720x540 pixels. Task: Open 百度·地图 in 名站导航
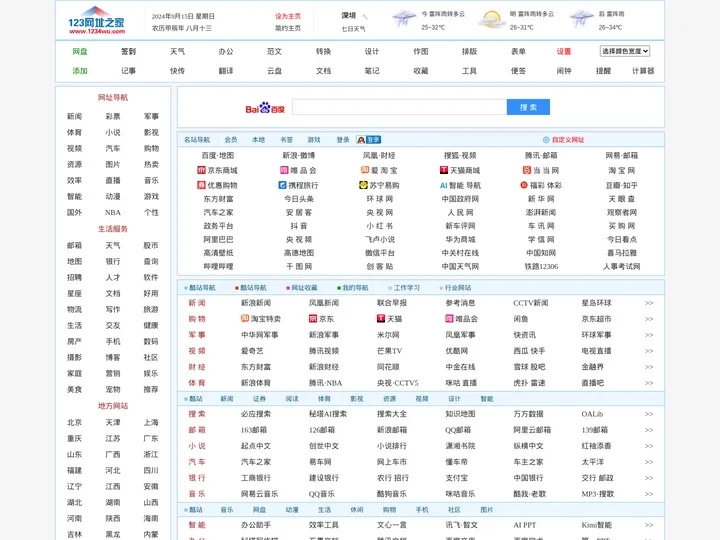click(218, 156)
